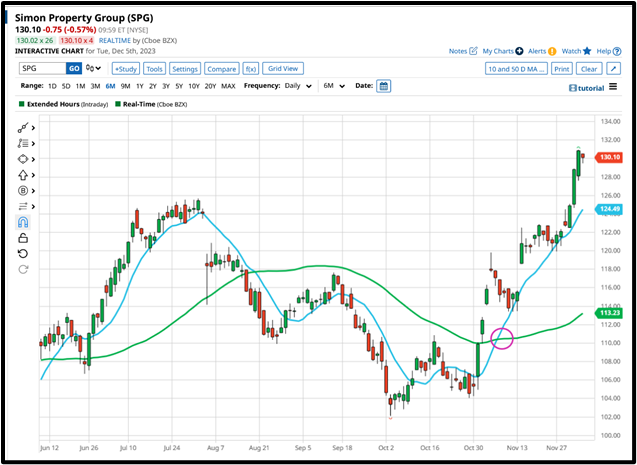Click the Help question mark icon

click(617, 51)
